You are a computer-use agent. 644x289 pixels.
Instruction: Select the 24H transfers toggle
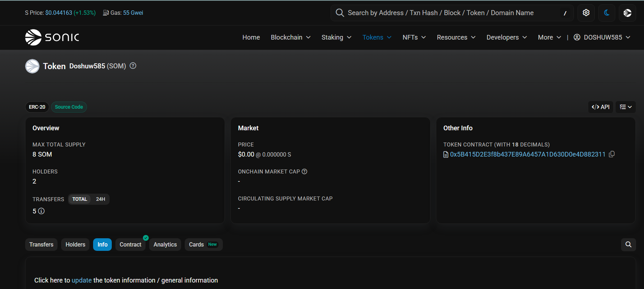pyautogui.click(x=101, y=199)
